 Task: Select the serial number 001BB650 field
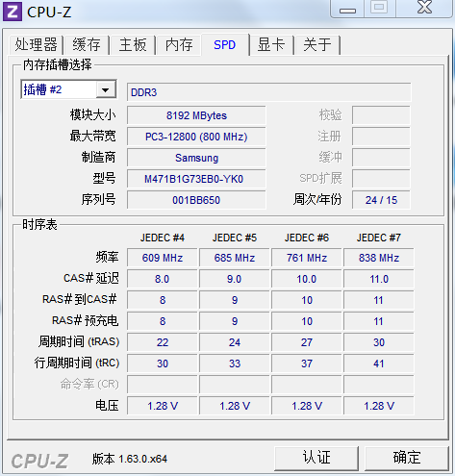pyautogui.click(x=196, y=200)
